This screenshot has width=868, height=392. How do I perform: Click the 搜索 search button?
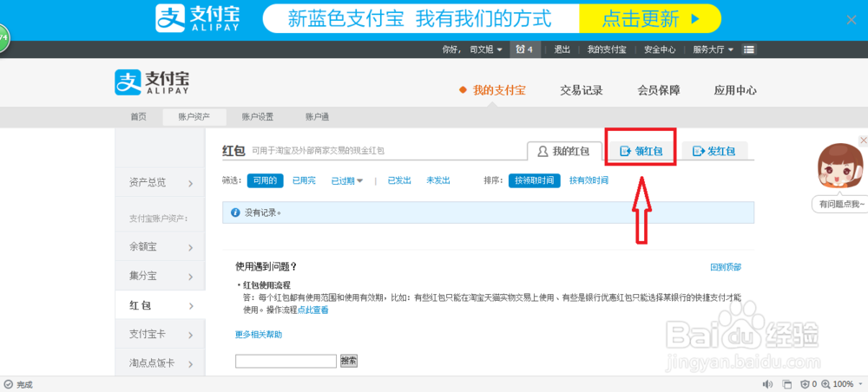[x=349, y=361]
